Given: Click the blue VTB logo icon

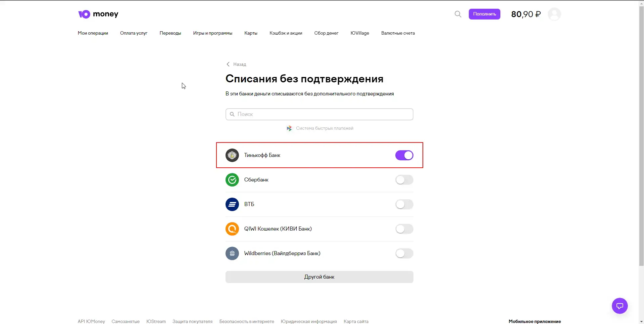Looking at the screenshot, I should click(x=232, y=204).
